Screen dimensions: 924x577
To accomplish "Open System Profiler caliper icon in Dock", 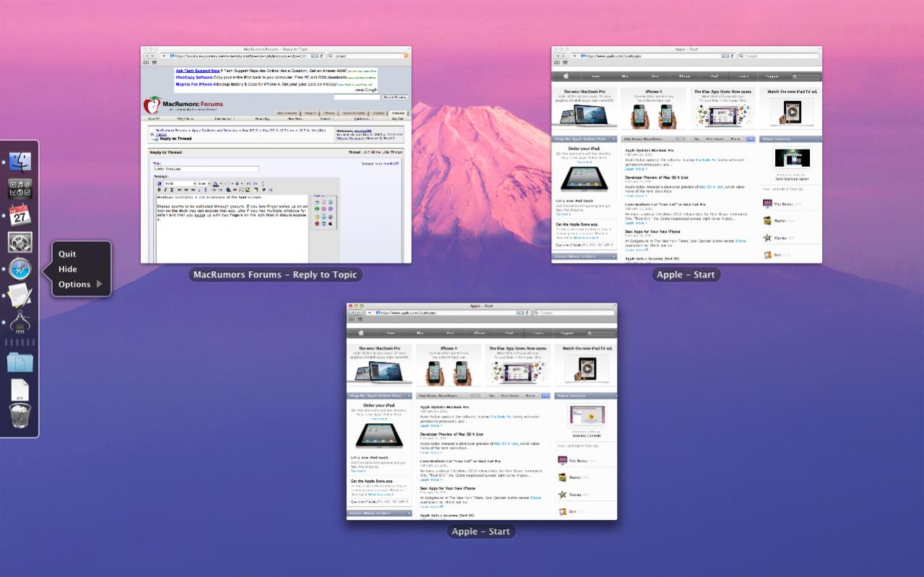I will point(20,322).
